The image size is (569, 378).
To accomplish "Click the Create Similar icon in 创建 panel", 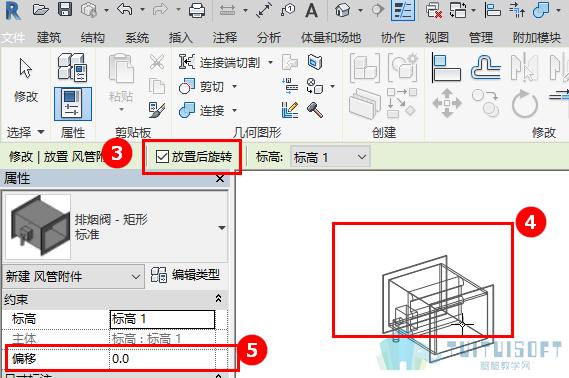I will click(403, 67).
